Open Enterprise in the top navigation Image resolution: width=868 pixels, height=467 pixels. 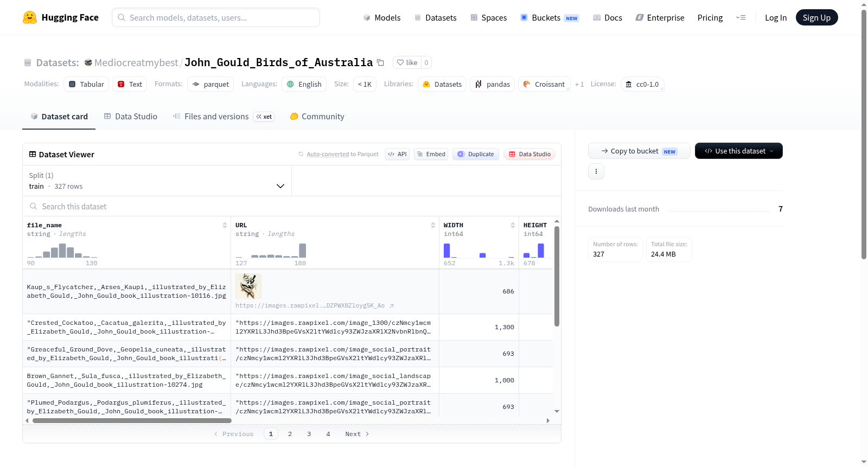click(x=660, y=17)
